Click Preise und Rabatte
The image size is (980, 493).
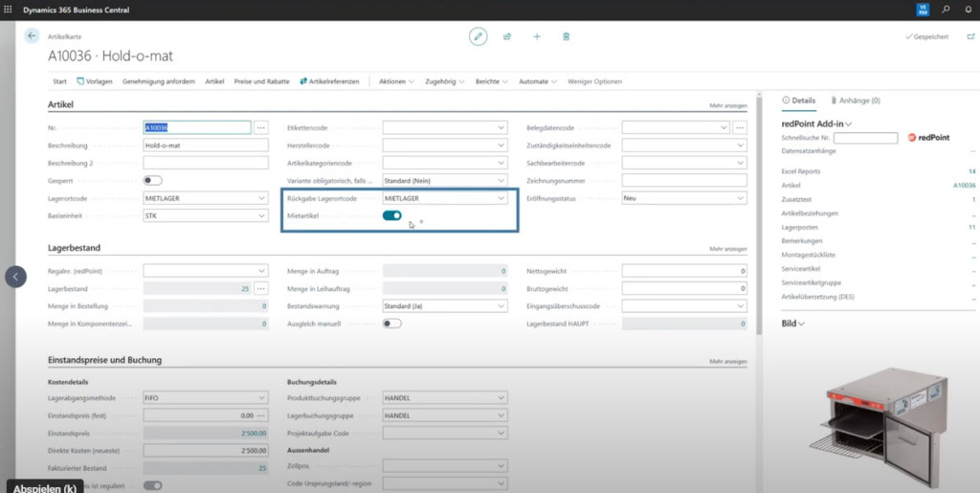[x=262, y=81]
